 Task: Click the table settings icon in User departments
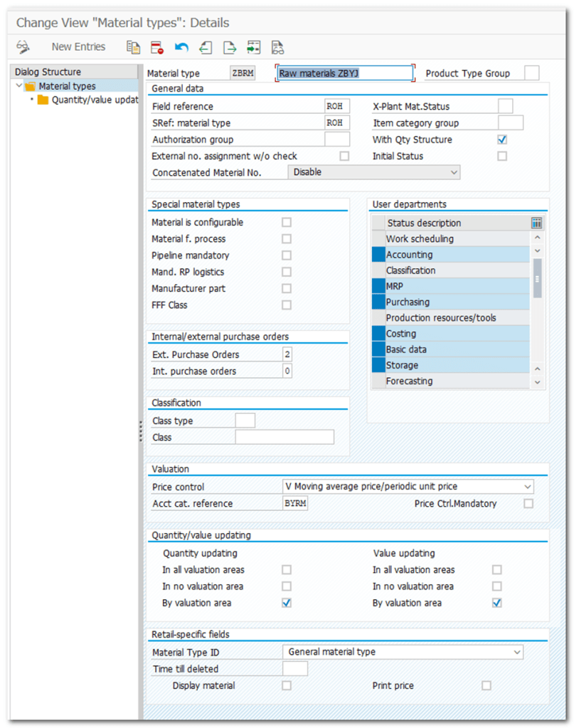pos(537,223)
